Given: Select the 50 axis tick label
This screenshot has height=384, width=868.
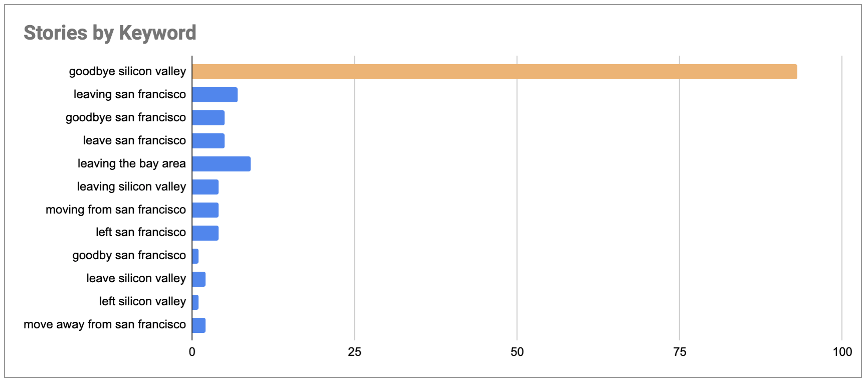Looking at the screenshot, I should (517, 352).
